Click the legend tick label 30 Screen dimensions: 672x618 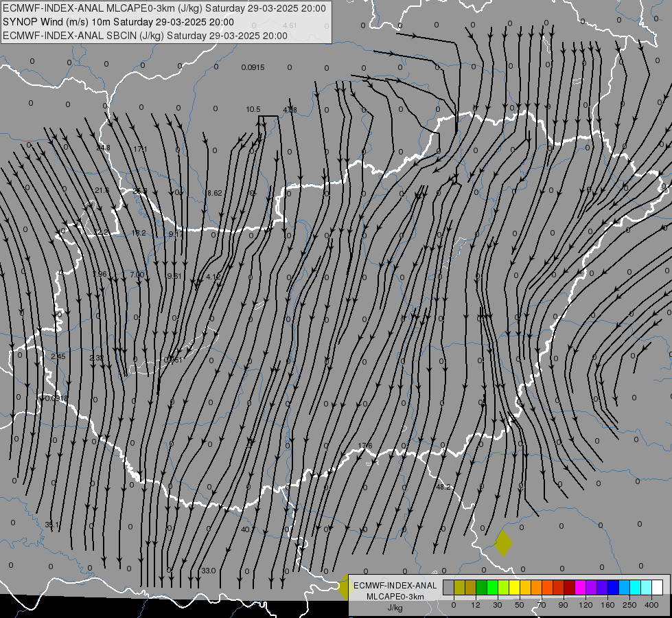pyautogui.click(x=498, y=605)
